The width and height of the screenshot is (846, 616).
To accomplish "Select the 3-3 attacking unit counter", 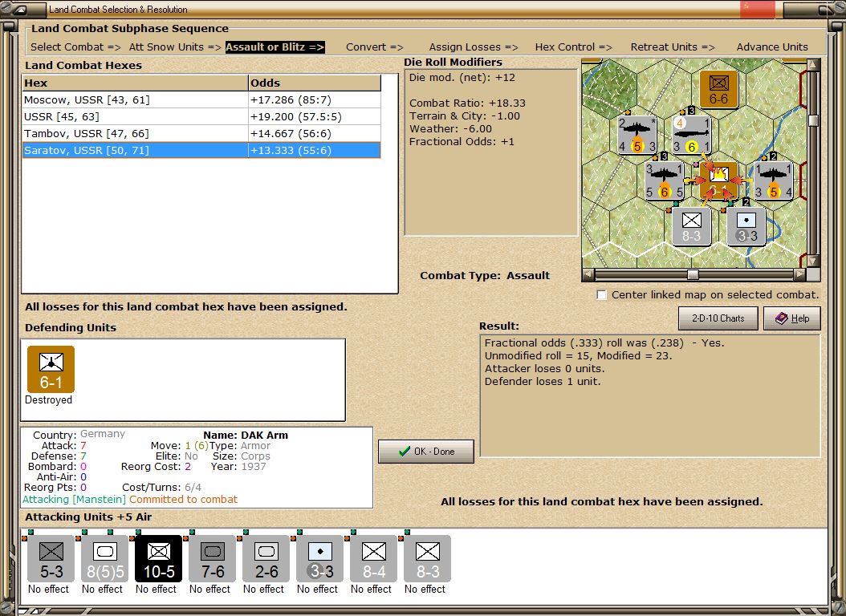I will [x=320, y=559].
